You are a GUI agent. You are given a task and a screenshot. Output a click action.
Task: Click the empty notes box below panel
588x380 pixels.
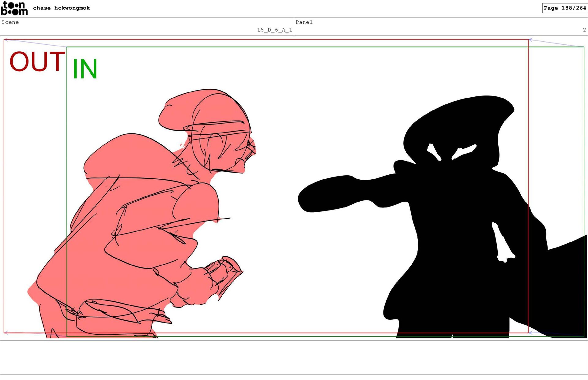294,357
